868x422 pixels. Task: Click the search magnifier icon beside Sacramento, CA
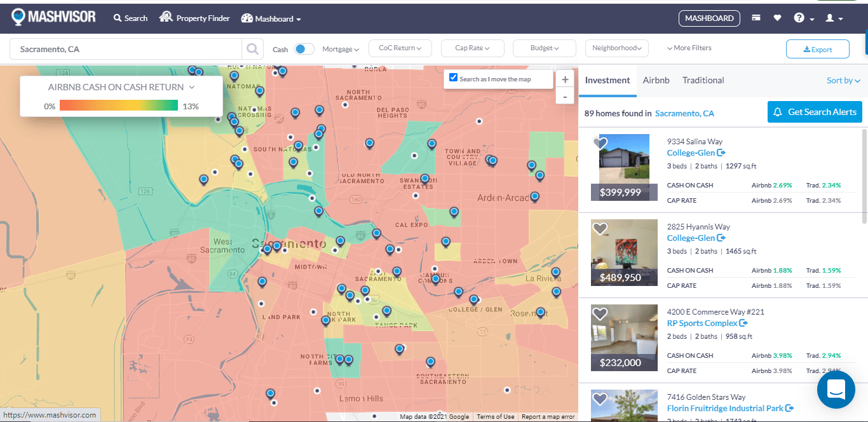click(252, 49)
